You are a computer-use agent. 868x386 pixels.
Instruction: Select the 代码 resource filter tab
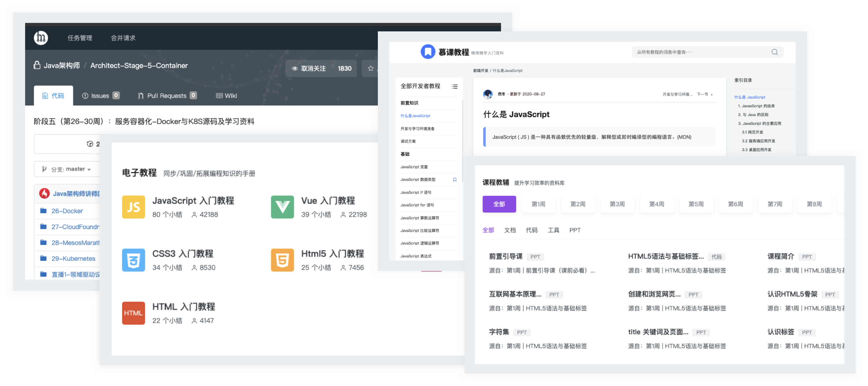[x=531, y=230]
